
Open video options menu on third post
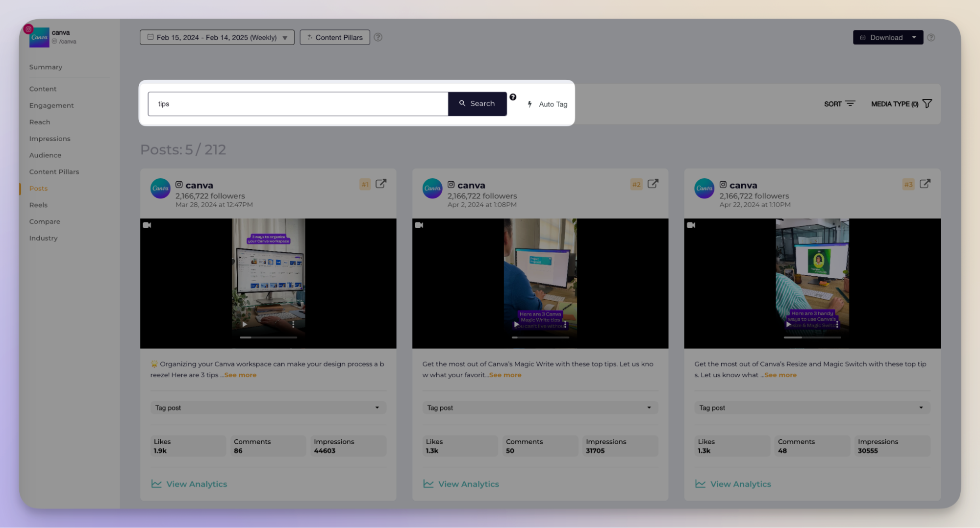(837, 324)
